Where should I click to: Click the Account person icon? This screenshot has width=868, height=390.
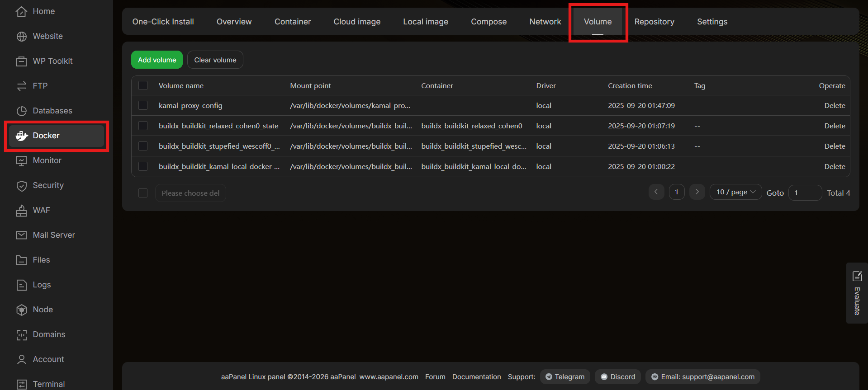[x=21, y=359]
